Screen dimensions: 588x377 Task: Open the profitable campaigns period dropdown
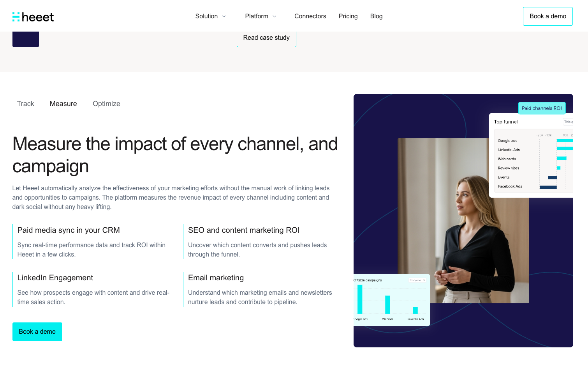click(x=417, y=280)
